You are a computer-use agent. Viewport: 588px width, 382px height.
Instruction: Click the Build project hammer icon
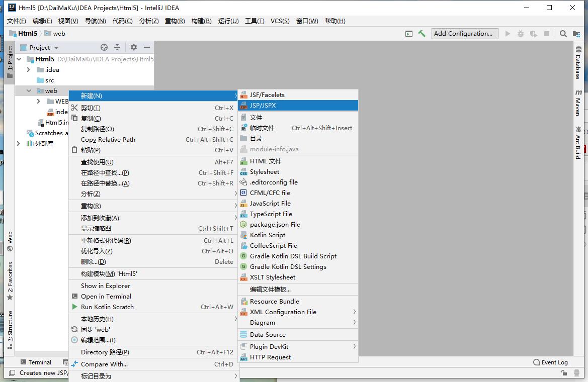pyautogui.click(x=422, y=34)
